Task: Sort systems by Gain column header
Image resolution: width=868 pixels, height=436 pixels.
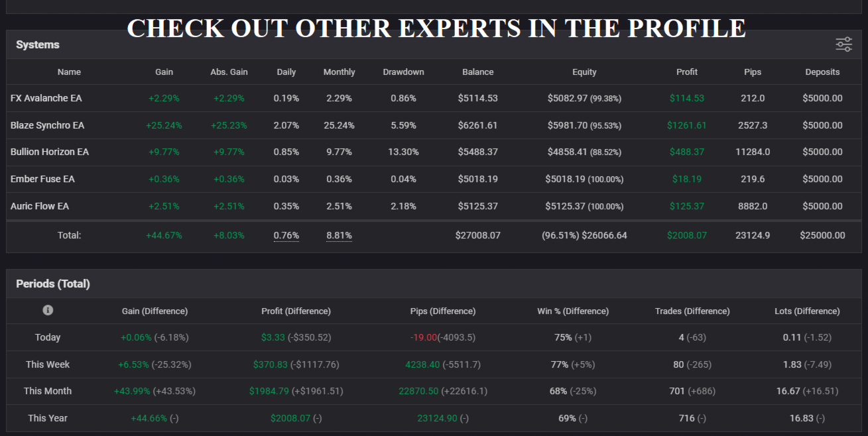Action: pos(164,72)
